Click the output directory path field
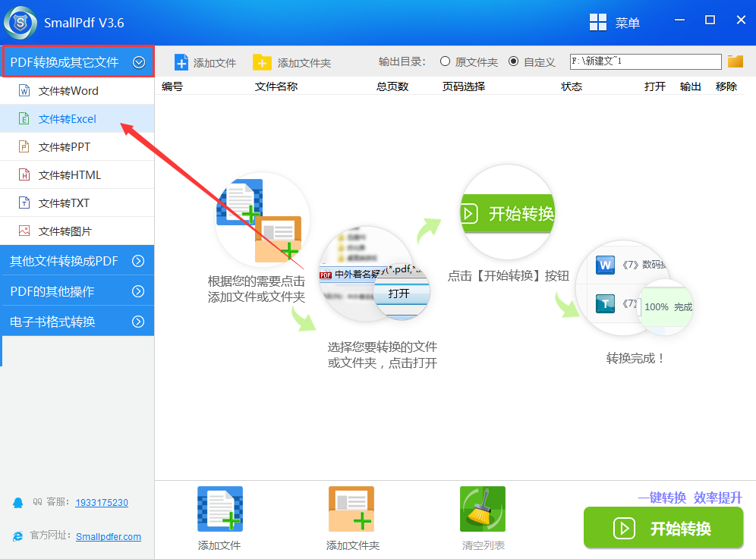The image size is (756, 559). pyautogui.click(x=645, y=61)
